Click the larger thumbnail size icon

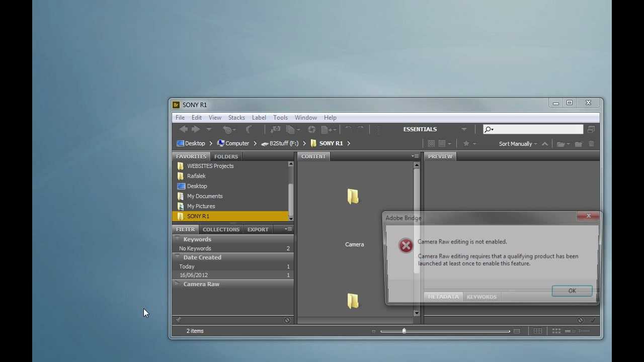coord(516,331)
